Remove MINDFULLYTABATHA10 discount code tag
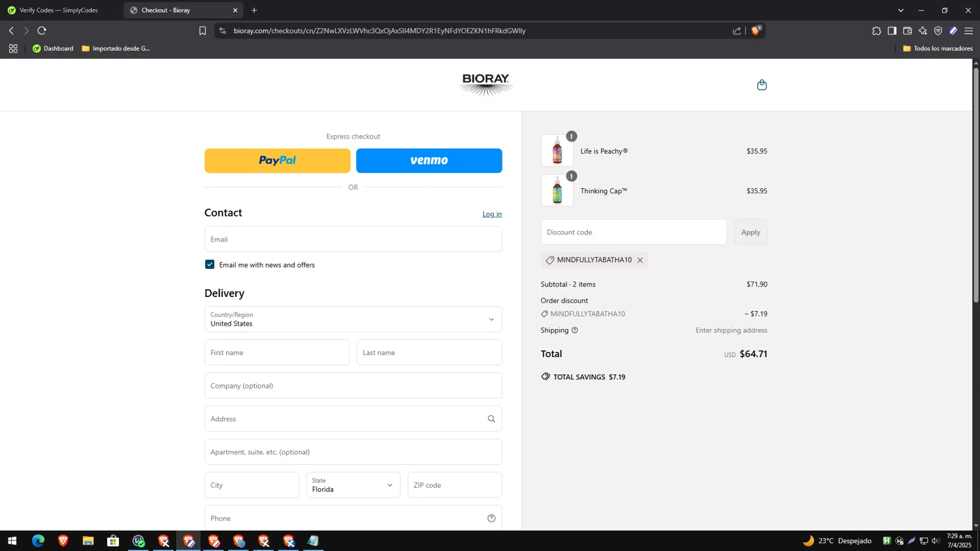 pos(640,260)
